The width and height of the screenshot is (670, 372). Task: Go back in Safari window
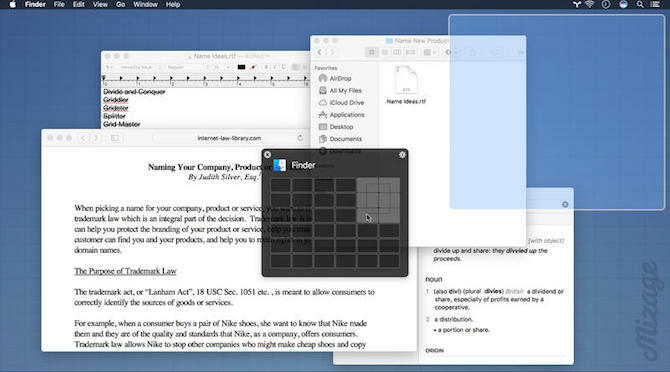[x=83, y=138]
